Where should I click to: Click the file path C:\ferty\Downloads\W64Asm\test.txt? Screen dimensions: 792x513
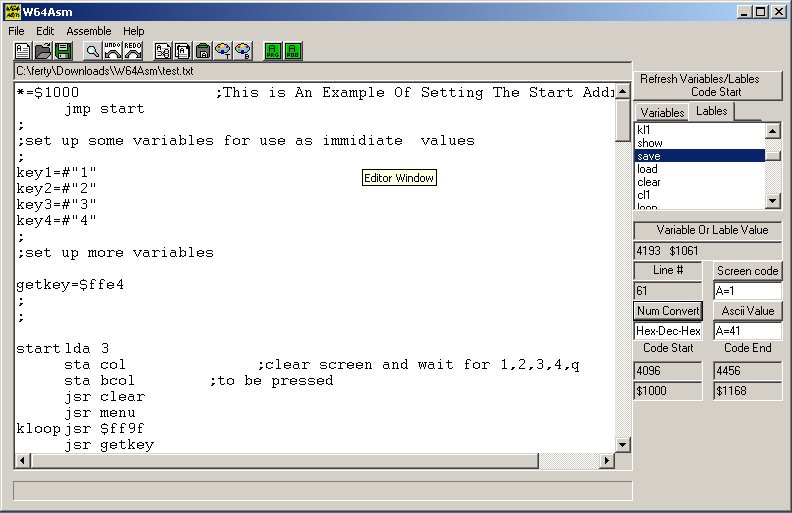(105, 71)
